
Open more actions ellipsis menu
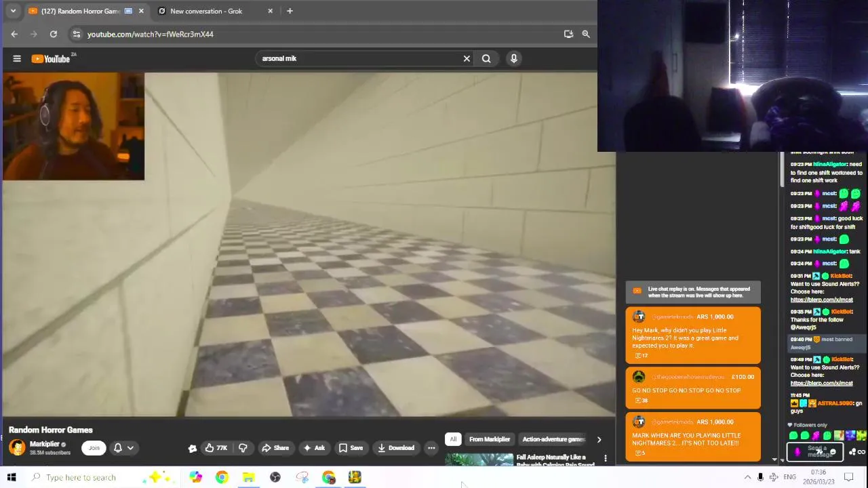tap(431, 448)
